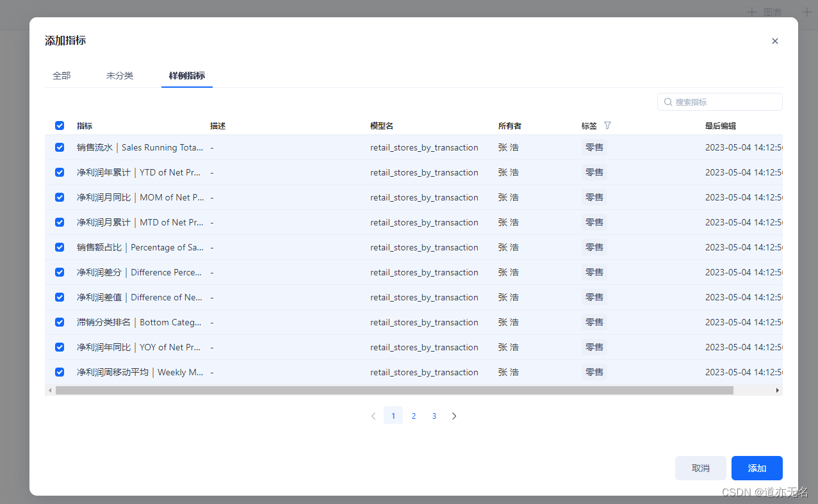Click the 净利润周移动平均 | Weekly M... name
818x504 pixels.
140,372
